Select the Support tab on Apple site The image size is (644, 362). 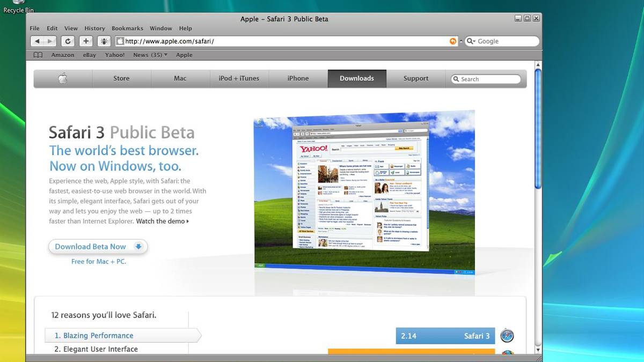point(416,78)
